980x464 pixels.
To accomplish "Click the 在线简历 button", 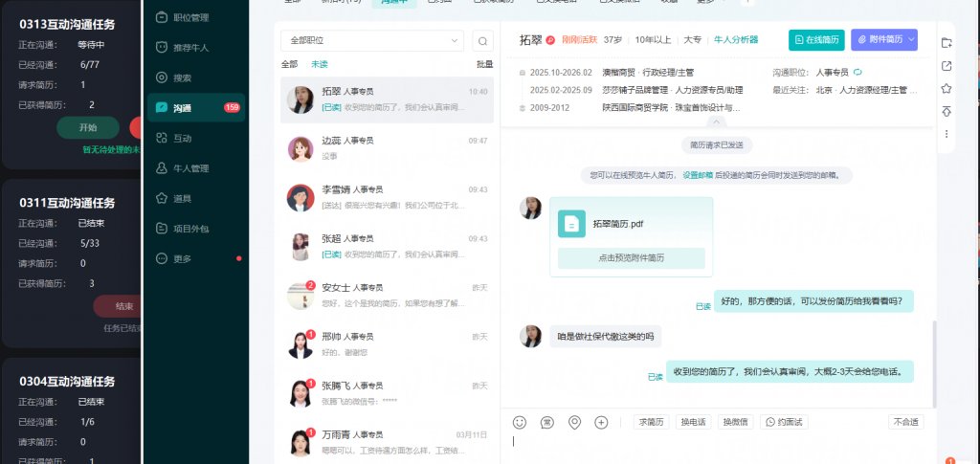I will point(815,39).
